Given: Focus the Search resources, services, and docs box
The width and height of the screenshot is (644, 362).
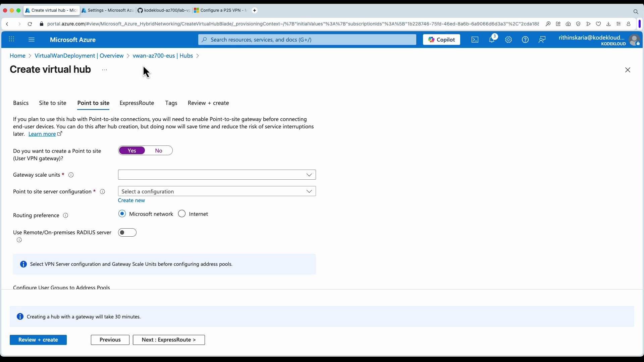Looking at the screenshot, I should pos(307,40).
